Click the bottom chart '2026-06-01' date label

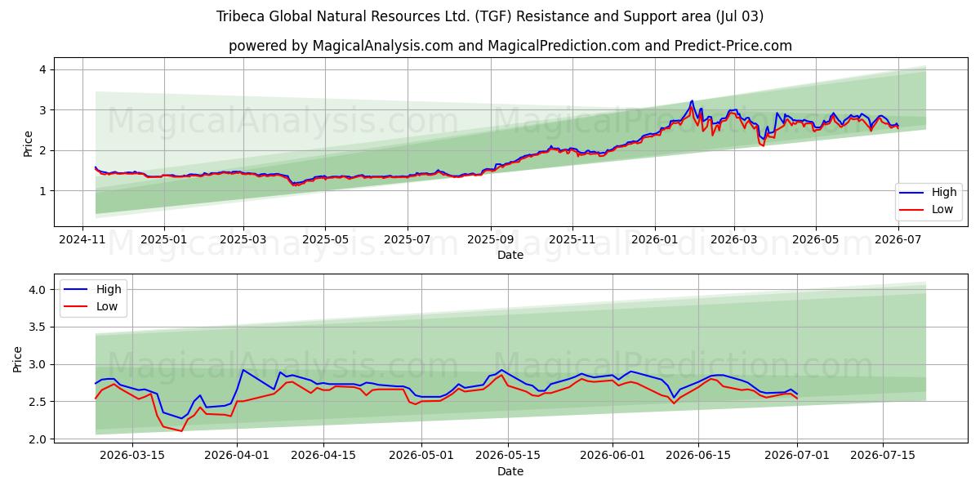tap(612, 457)
